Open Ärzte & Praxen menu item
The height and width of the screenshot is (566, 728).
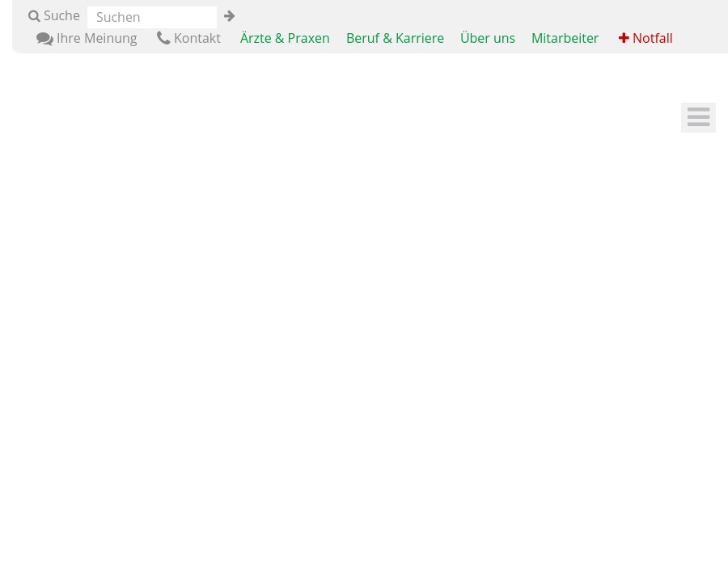coord(285,38)
